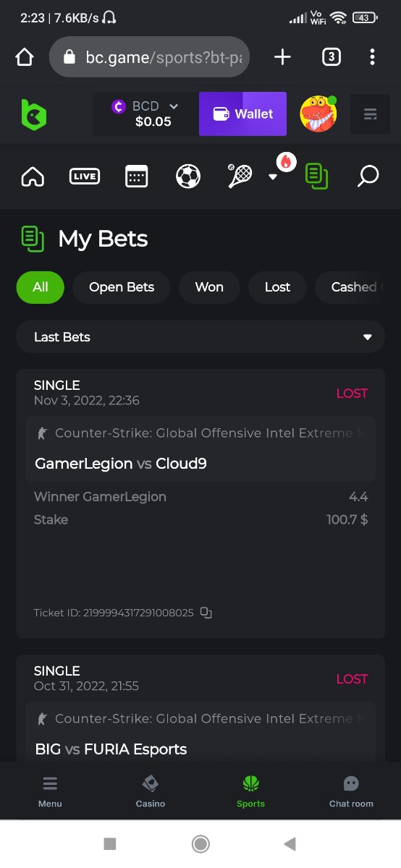The width and height of the screenshot is (401, 868).
Task: Expand the Last Bets dropdown
Action: (x=200, y=337)
